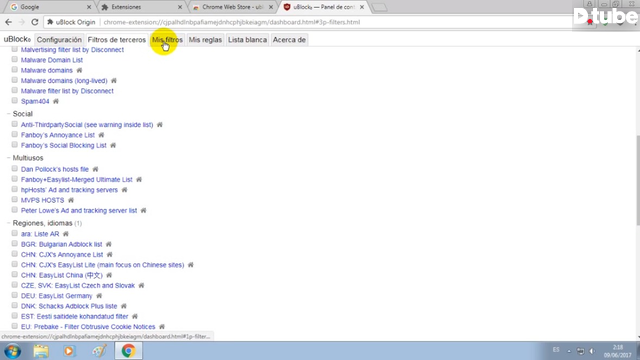Close the uBlock dashboard browser tab
Image resolution: width=640 pixels, height=360 pixels.
click(362, 7)
